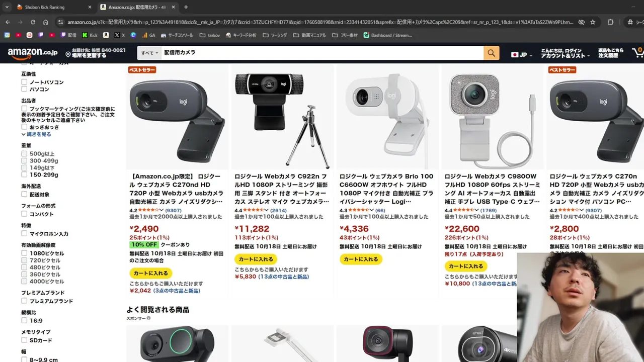This screenshot has height=362, width=644.
Task: Open the Brio 100 webcam product title
Action: [386, 189]
